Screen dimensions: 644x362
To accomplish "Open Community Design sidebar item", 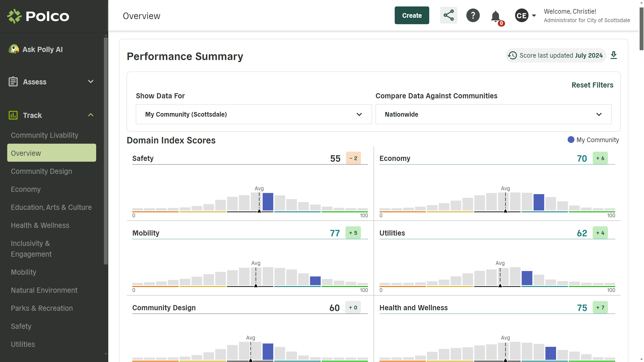I will (42, 171).
